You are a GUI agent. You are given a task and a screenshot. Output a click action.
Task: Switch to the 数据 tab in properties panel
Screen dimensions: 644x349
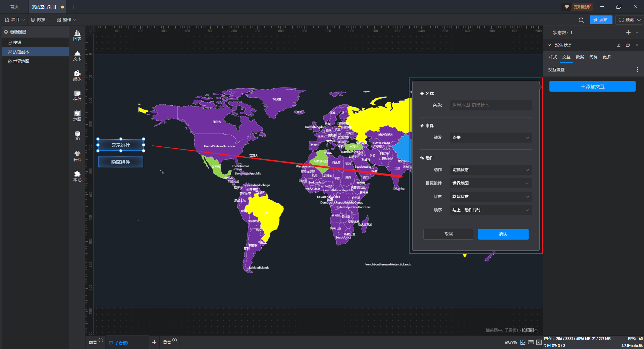coord(580,57)
